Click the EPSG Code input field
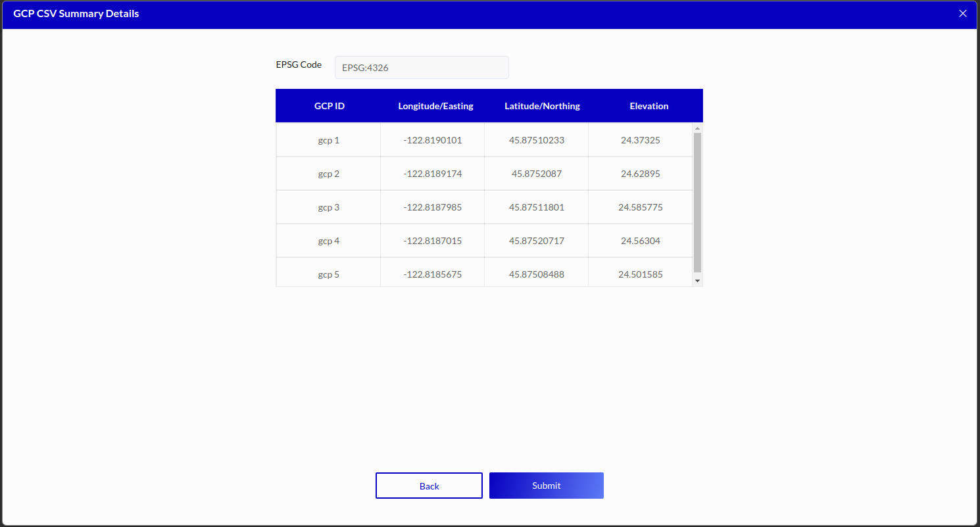 pyautogui.click(x=422, y=67)
